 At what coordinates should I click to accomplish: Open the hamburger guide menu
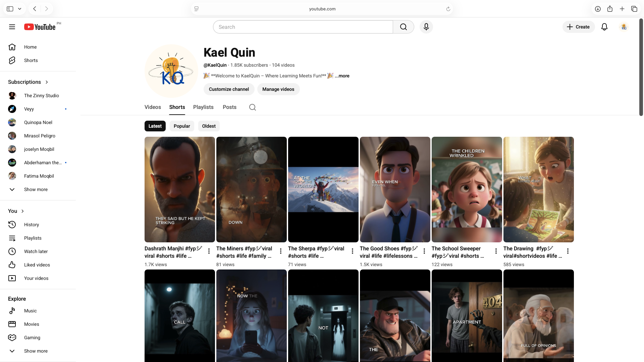12,27
